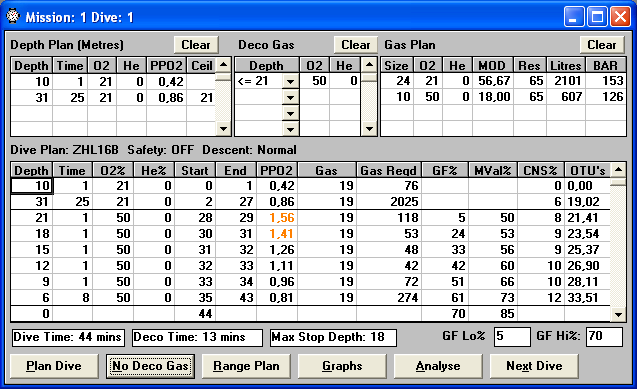This screenshot has height=389, width=637.
Task: Clear the Deco Gas table
Action: pos(355,45)
